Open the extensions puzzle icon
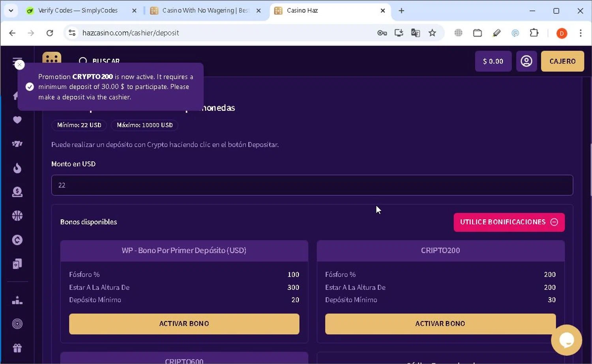 pyautogui.click(x=534, y=33)
